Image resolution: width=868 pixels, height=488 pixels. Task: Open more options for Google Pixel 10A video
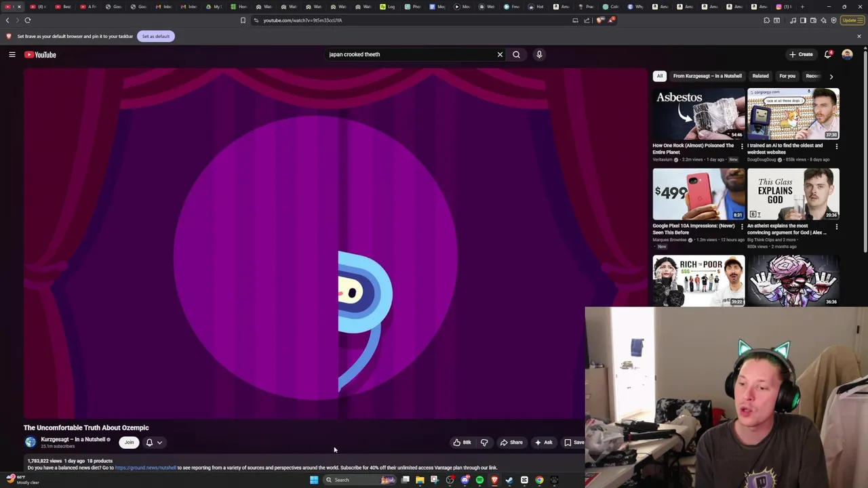[x=742, y=226]
